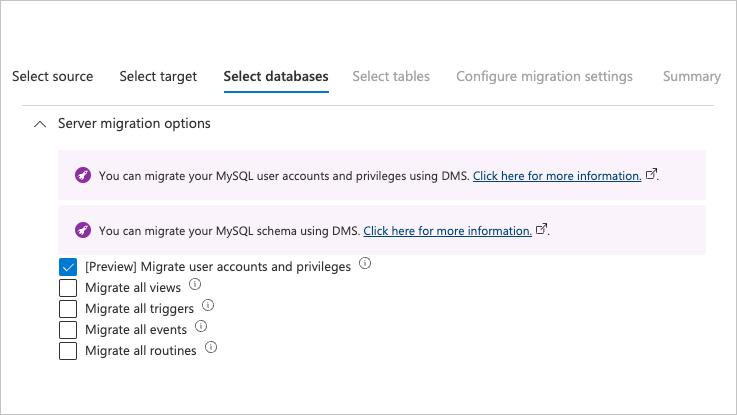Open MySQL schema more information link
Screen dimensions: 737x415
[447, 231]
